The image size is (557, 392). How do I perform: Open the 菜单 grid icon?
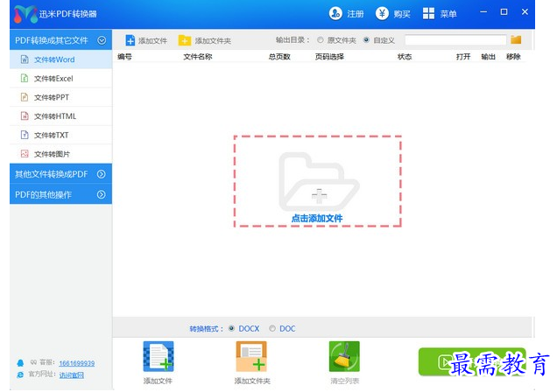[428, 13]
